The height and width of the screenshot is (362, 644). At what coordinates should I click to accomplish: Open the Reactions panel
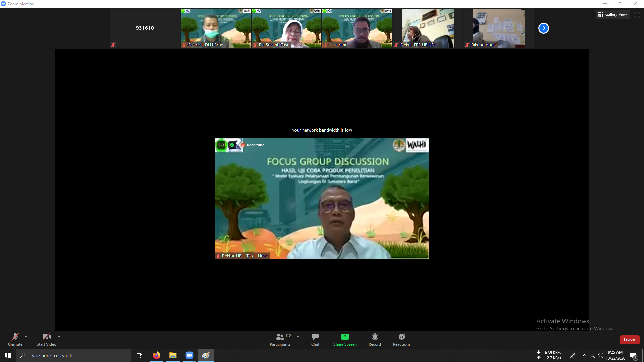pos(401,339)
